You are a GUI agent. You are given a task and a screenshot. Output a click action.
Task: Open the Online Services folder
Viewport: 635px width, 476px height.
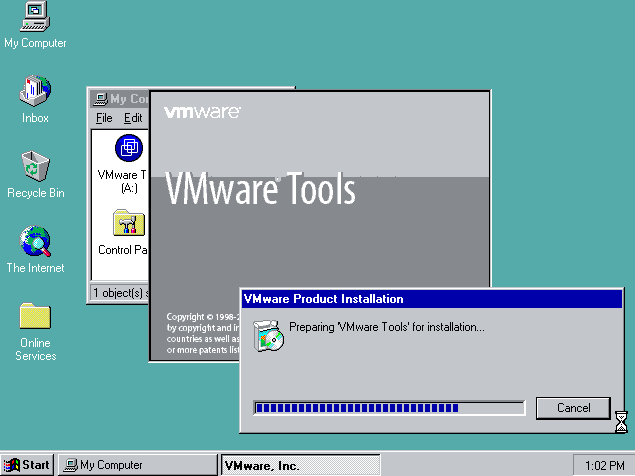click(35, 317)
